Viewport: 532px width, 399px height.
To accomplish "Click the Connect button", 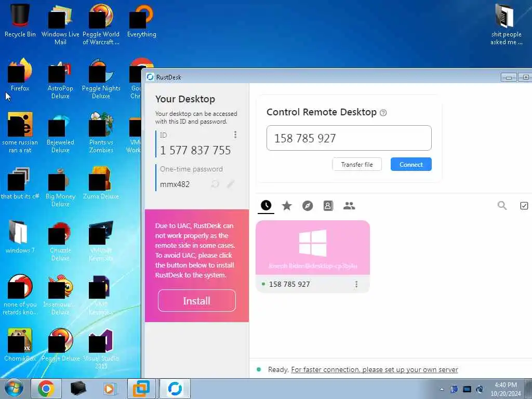I will 411,164.
